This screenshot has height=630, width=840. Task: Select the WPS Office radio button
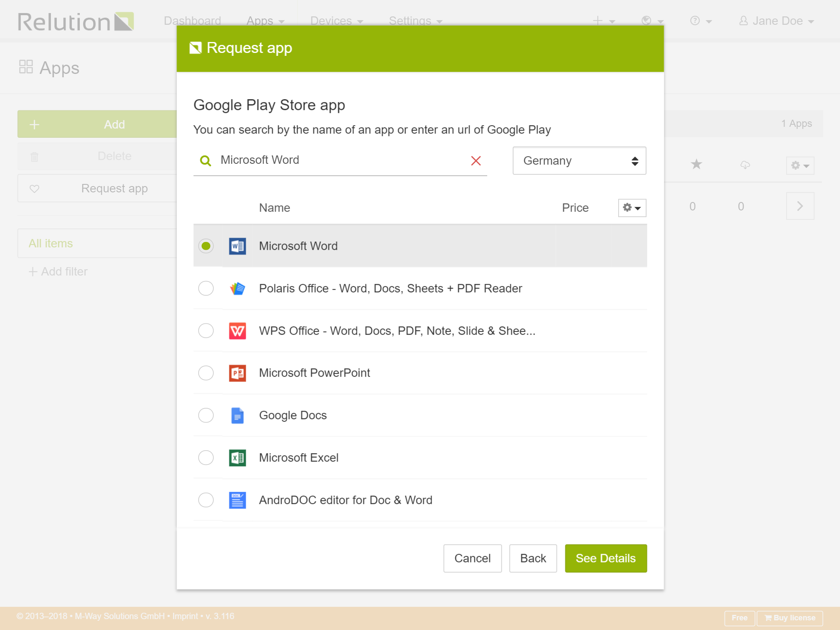206,331
